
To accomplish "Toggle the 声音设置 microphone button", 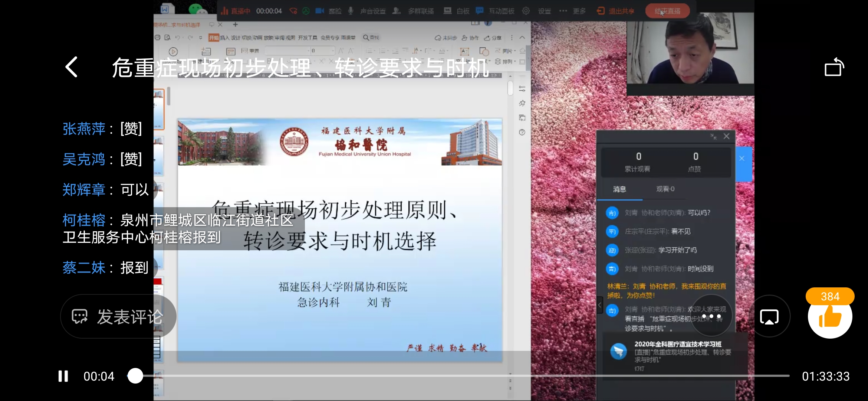I will 351,11.
